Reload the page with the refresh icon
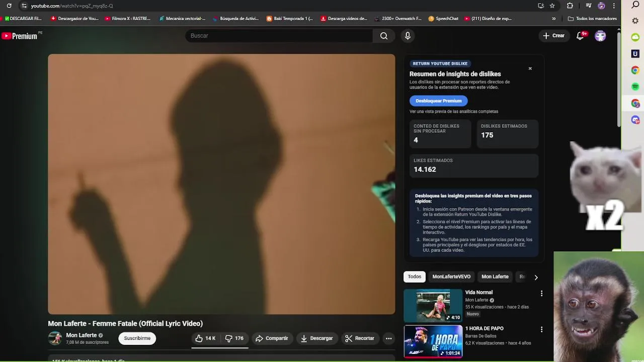 (x=9, y=6)
